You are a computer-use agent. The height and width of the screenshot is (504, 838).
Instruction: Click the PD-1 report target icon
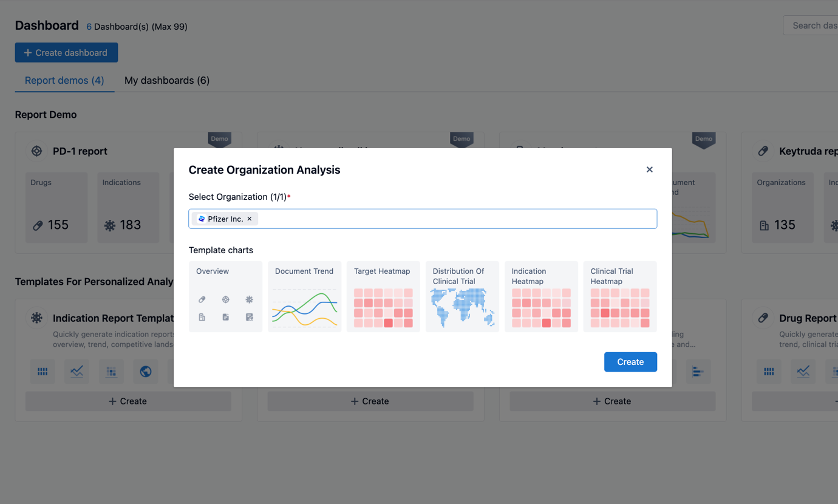(37, 151)
